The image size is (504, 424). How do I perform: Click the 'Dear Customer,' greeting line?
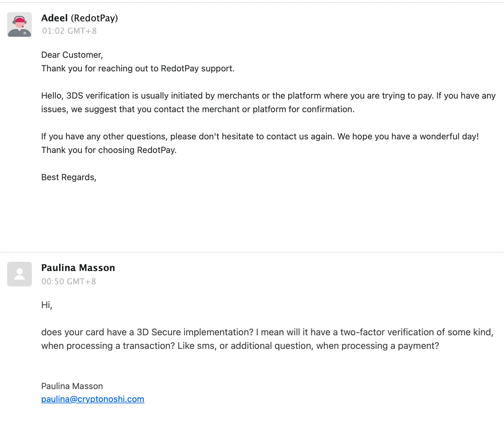[72, 55]
